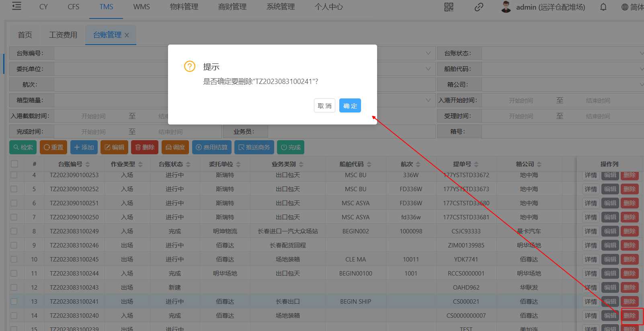Tick the select-all checkbox in table header
The width and height of the screenshot is (644, 331).
14,164
